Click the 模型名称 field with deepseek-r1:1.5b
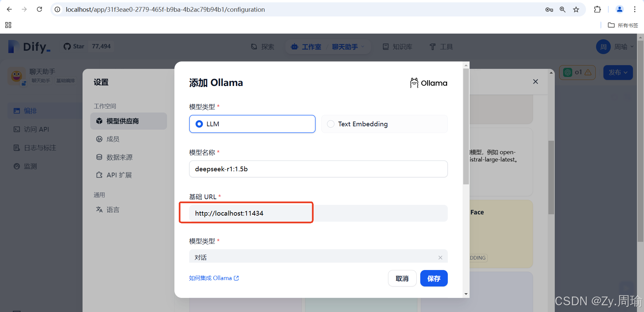The width and height of the screenshot is (644, 312). (x=318, y=169)
